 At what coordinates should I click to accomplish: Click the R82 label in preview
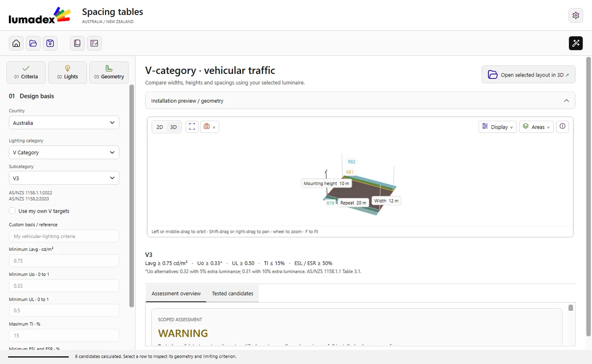tap(351, 161)
